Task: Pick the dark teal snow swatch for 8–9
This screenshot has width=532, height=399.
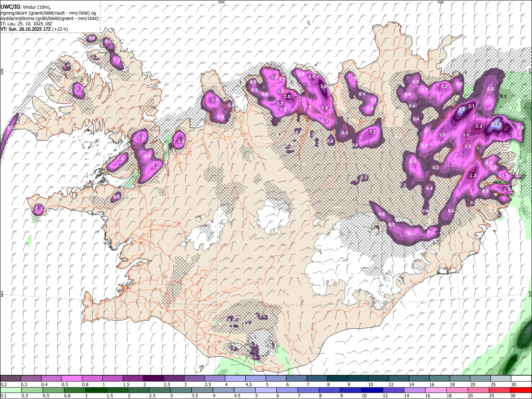Action: (337, 379)
